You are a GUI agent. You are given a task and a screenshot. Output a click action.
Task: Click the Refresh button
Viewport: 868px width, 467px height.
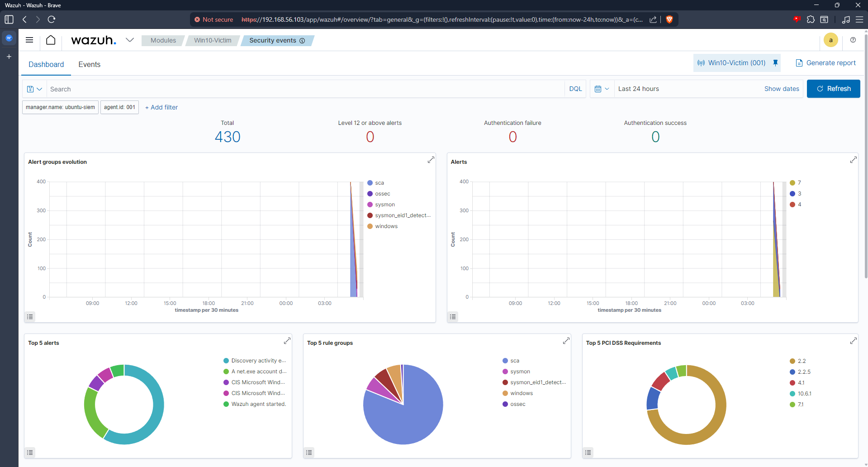click(833, 89)
